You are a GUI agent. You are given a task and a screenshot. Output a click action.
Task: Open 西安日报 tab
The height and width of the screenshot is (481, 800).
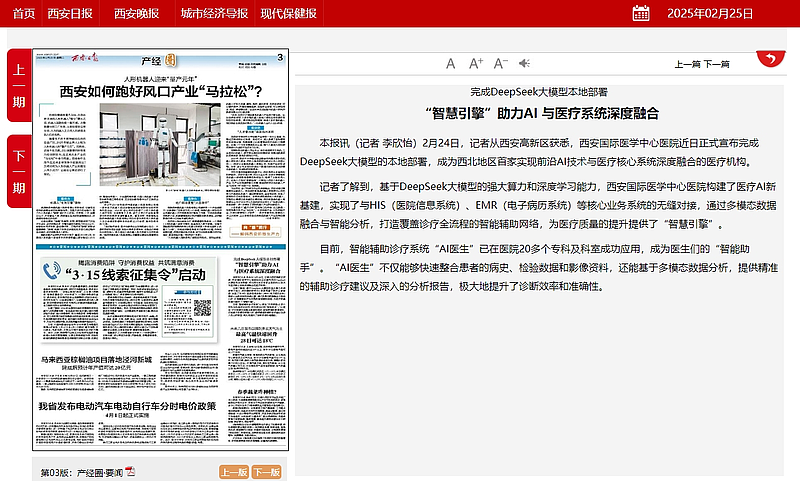point(70,14)
